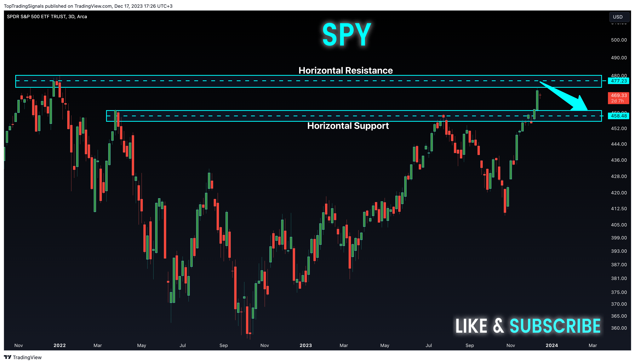Select the 477.23 resistance price label
Image resolution: width=635 pixels, height=364 pixels.
coord(619,81)
